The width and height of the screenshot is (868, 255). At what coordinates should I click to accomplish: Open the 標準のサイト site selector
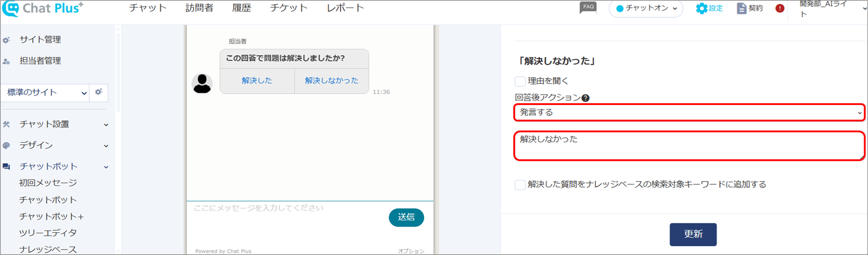click(45, 92)
